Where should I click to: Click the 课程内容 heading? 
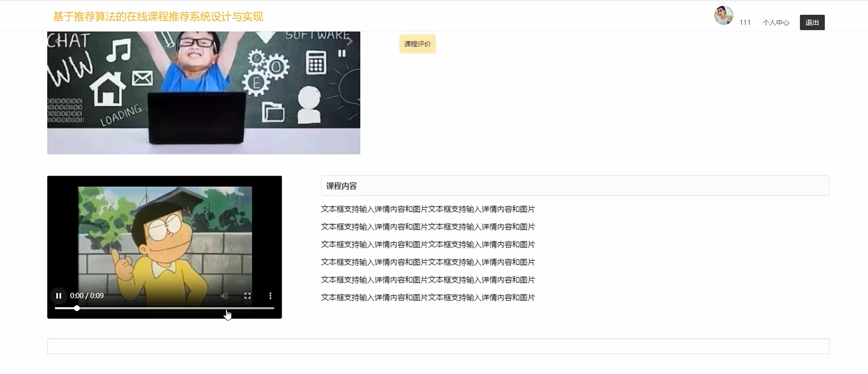click(341, 186)
